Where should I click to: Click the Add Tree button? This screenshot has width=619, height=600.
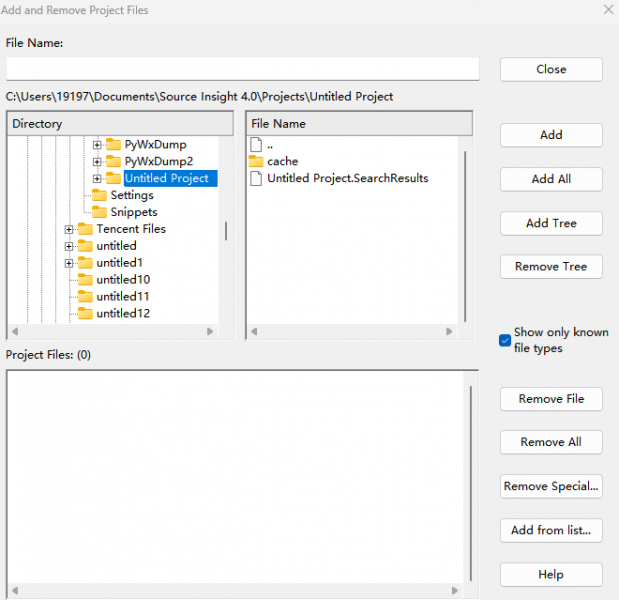(551, 223)
